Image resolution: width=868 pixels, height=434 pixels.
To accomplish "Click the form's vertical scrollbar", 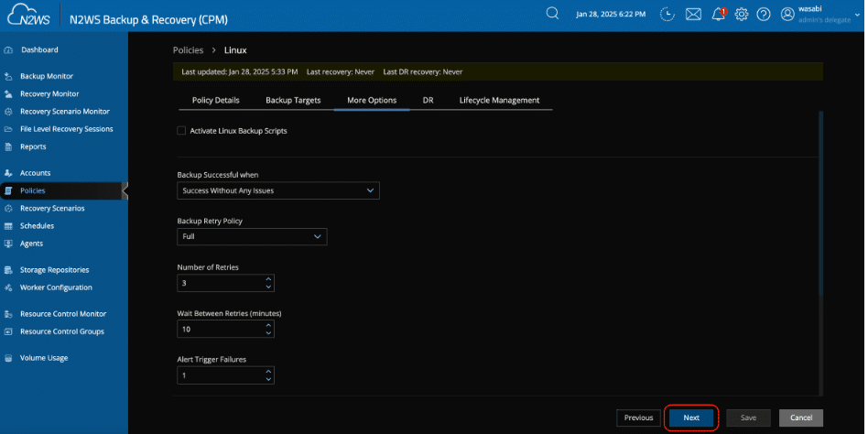I will pyautogui.click(x=821, y=205).
